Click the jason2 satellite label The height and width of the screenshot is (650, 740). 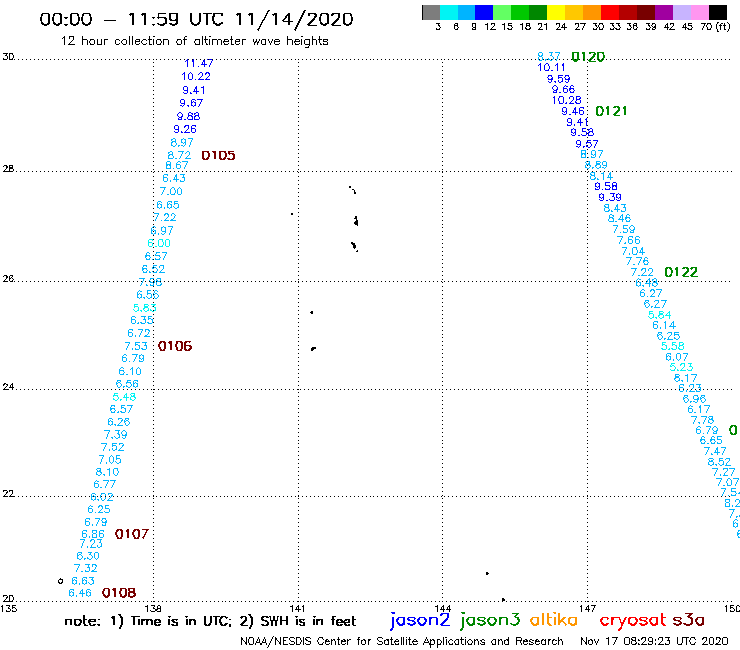tap(420, 620)
